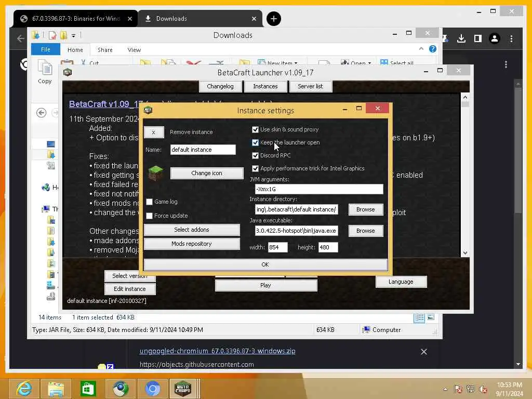The width and height of the screenshot is (532, 399).
Task: Show hidden system tray icons arrow
Action: [x=445, y=389]
